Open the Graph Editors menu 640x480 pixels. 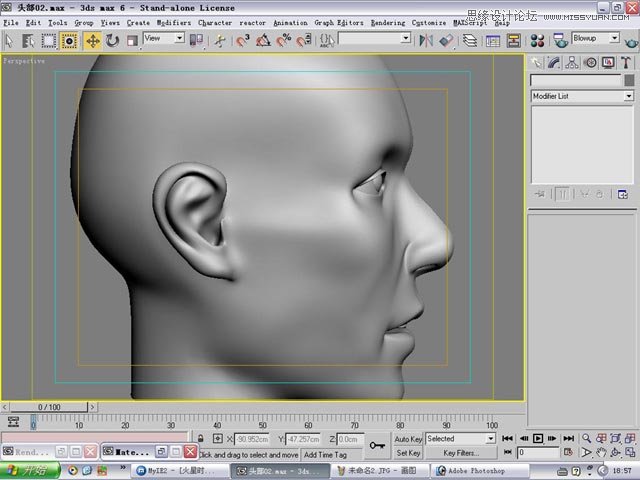339,23
